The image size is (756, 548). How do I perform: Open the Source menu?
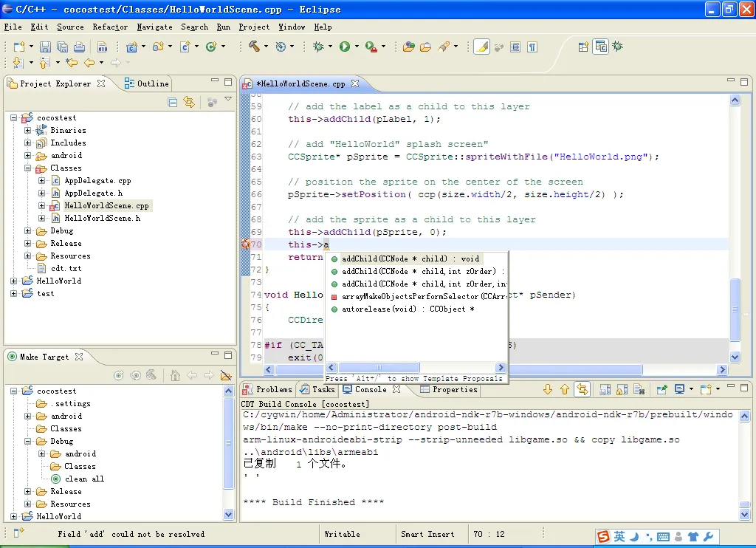click(x=70, y=27)
